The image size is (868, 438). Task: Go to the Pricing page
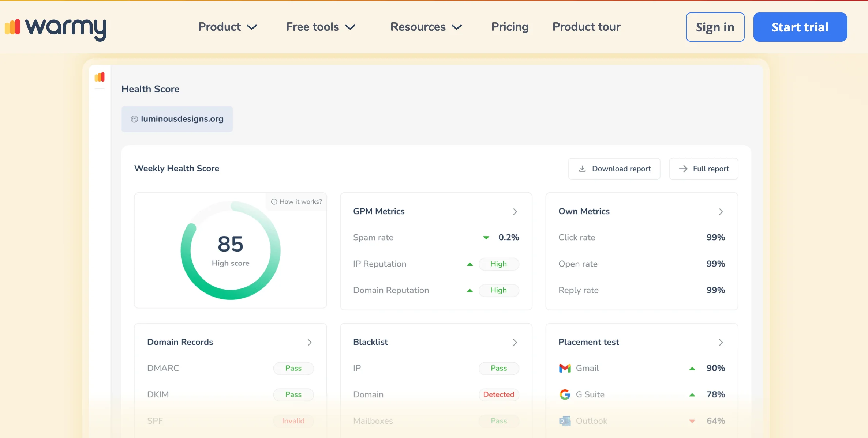510,27
